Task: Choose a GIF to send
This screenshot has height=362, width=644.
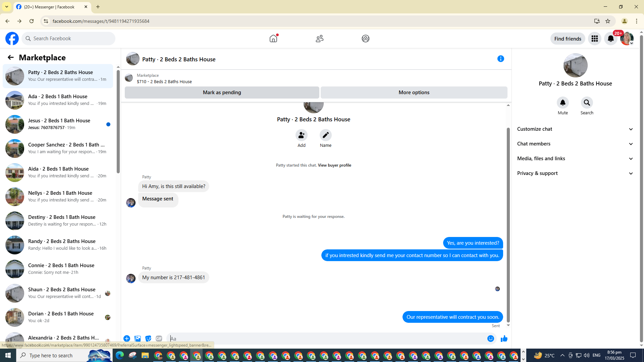Action: point(159,339)
